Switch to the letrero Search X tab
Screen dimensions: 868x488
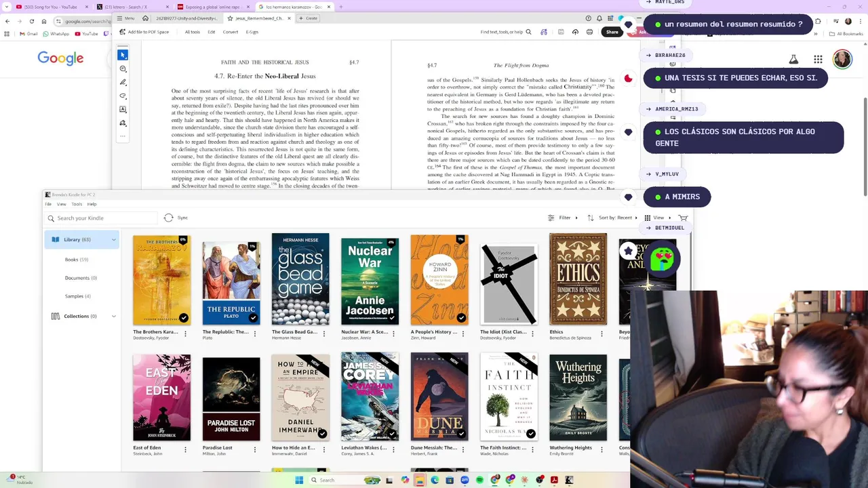pos(131,7)
